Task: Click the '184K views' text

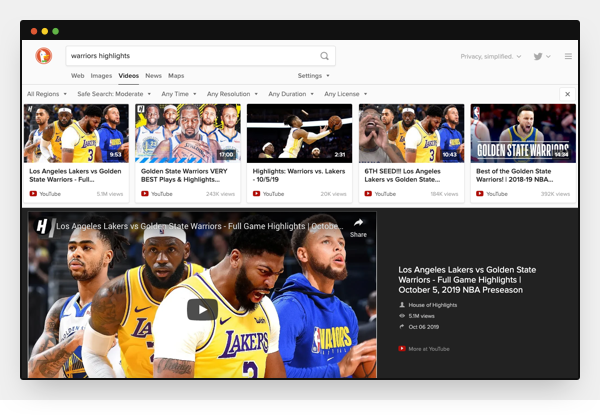Action: 444,194
